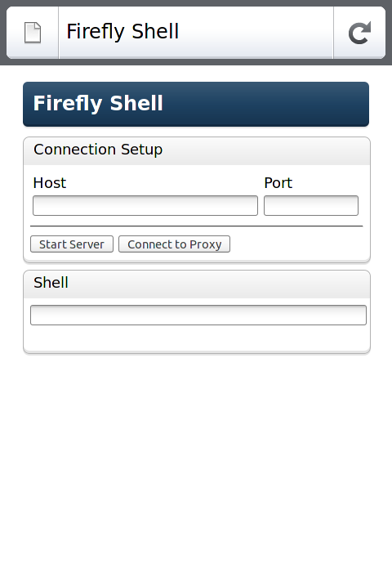This screenshot has width=392, height=564.
Task: Click the Firefly Shell address bar title
Action: (x=122, y=32)
